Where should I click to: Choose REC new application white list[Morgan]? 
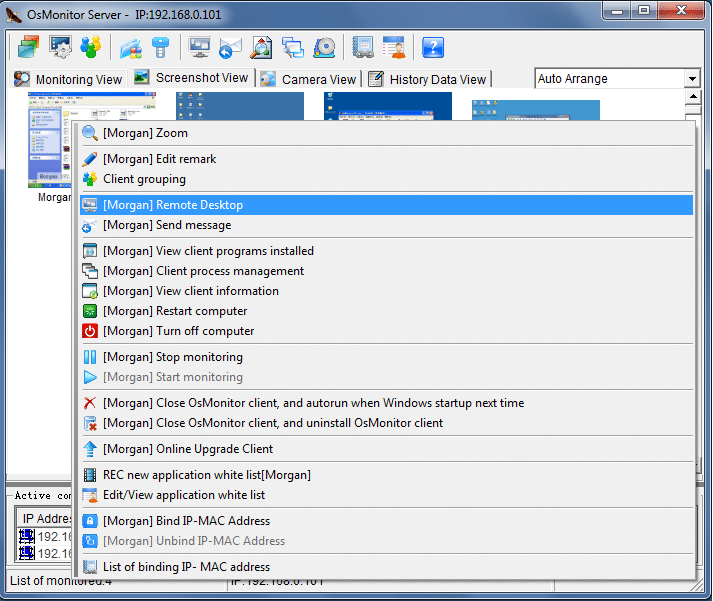click(x=387, y=474)
